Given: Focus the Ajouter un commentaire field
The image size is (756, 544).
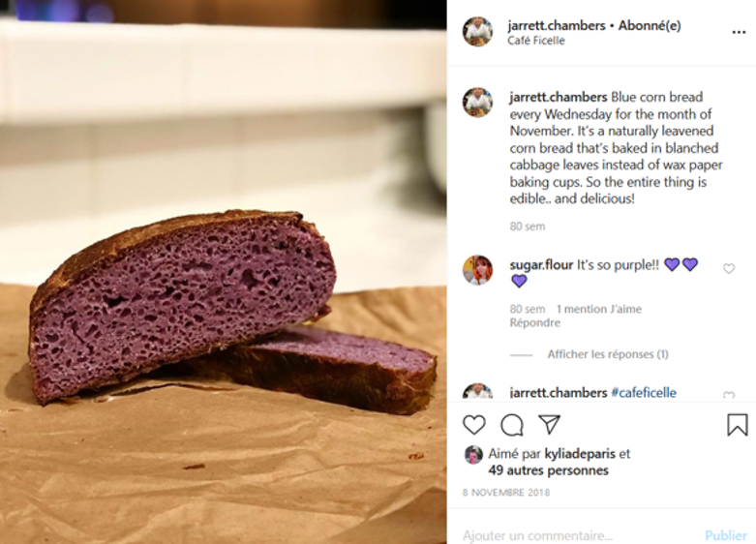Looking at the screenshot, I should click(x=579, y=535).
